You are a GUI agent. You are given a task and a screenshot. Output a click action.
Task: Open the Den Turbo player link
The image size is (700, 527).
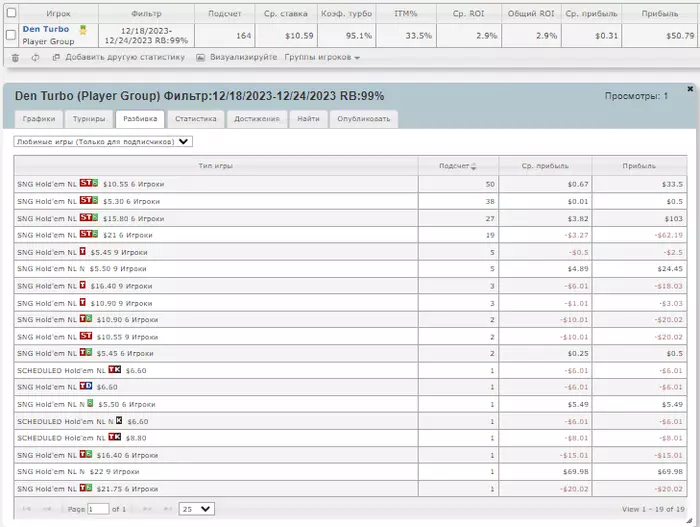pos(46,29)
